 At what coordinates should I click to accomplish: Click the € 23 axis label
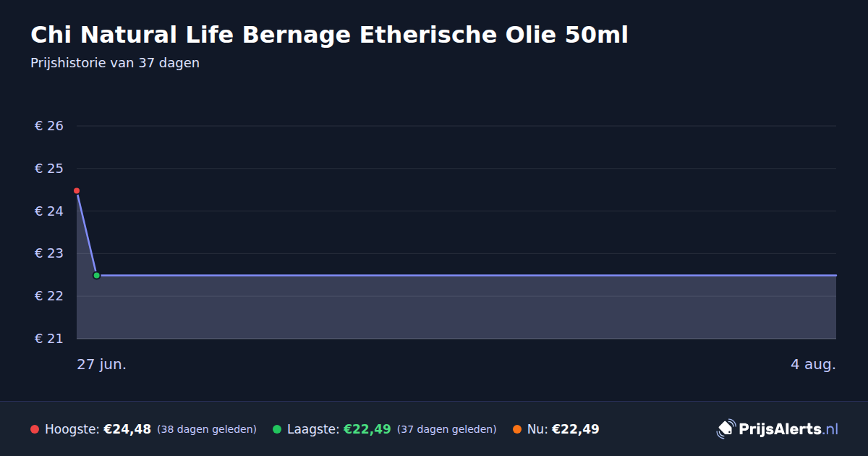point(49,253)
